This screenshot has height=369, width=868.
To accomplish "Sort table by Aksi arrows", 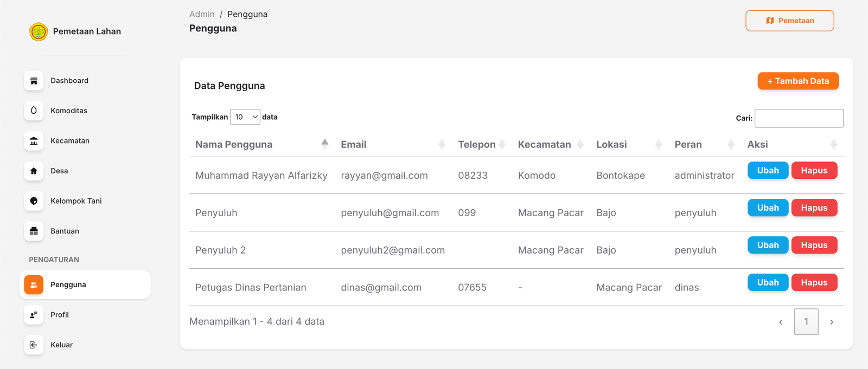I will point(834,144).
